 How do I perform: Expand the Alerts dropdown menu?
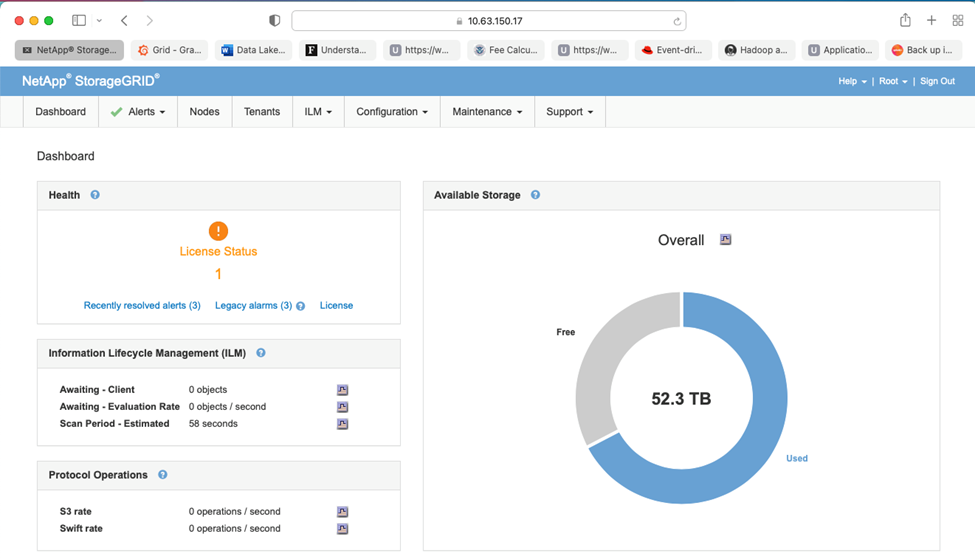(x=139, y=112)
